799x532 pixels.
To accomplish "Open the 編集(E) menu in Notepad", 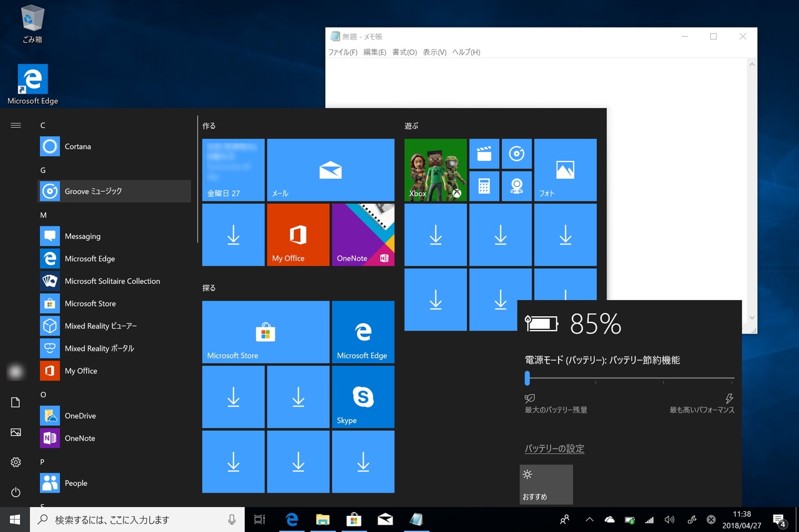I will pos(375,52).
